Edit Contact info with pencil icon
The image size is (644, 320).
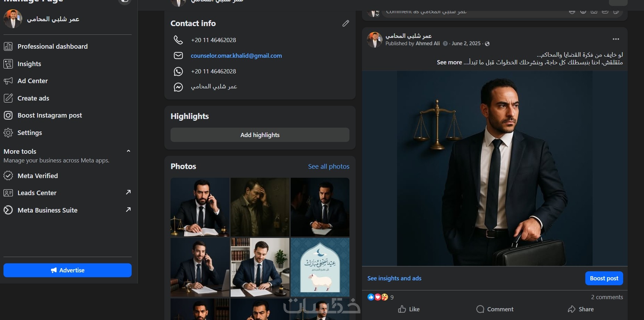[346, 23]
